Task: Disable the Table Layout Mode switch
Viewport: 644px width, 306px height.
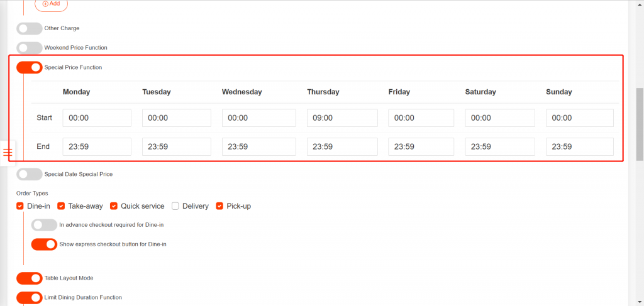Action: pyautogui.click(x=30, y=278)
